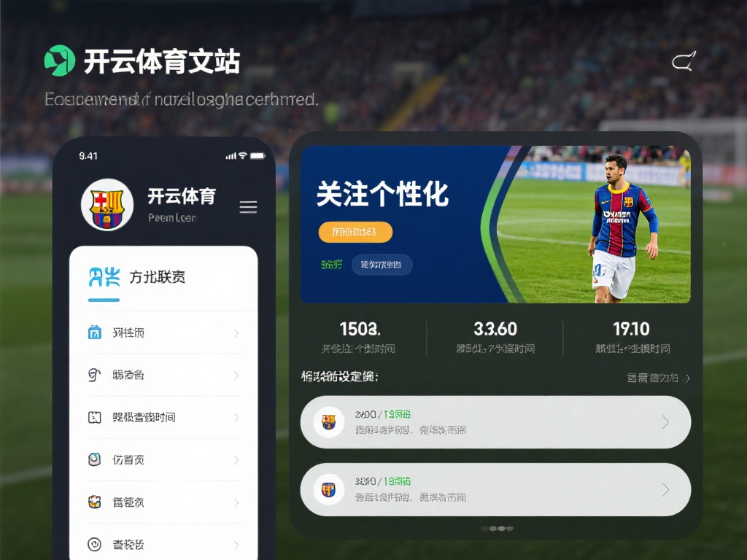Tap the Barcelona crest profile avatar
The width and height of the screenshot is (747, 560).
(x=107, y=205)
